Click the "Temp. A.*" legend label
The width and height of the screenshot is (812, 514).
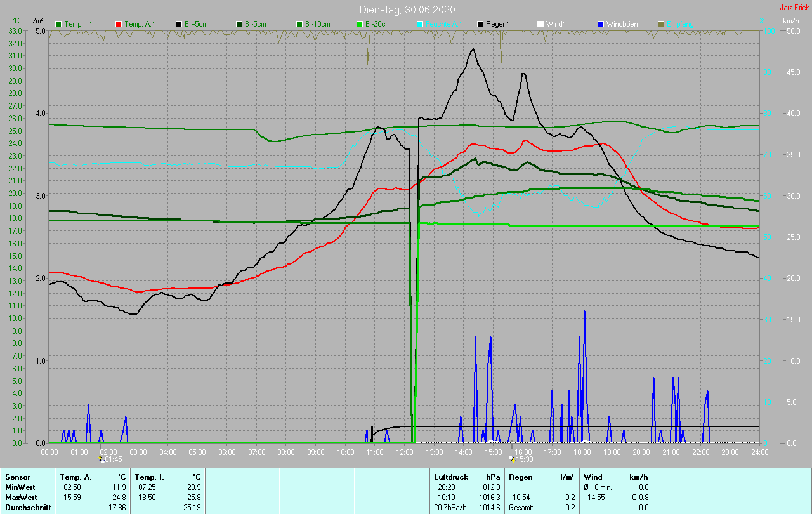click(x=140, y=24)
